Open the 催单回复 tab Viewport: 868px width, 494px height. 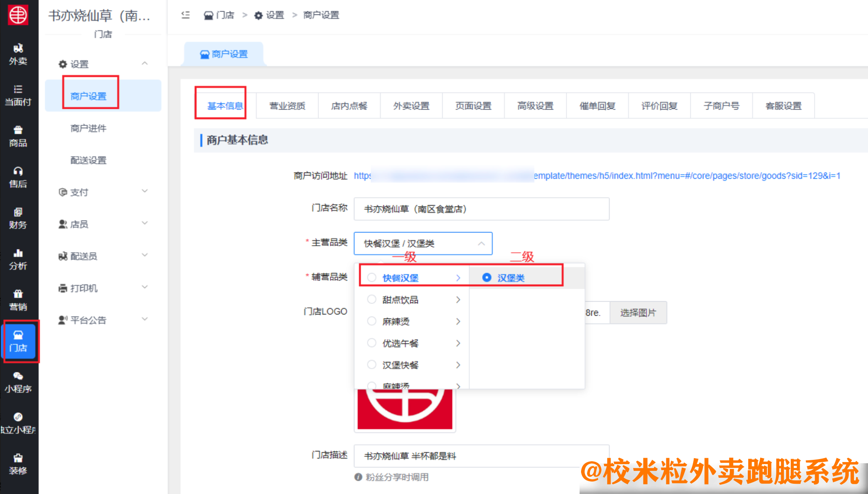coord(597,106)
